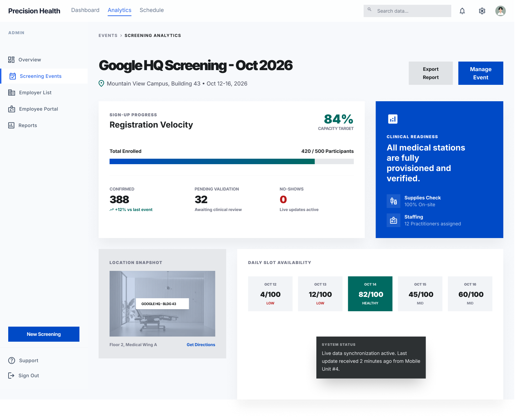The width and height of the screenshot is (517, 420).
Task: Open the Schedule tab
Action: tap(152, 10)
